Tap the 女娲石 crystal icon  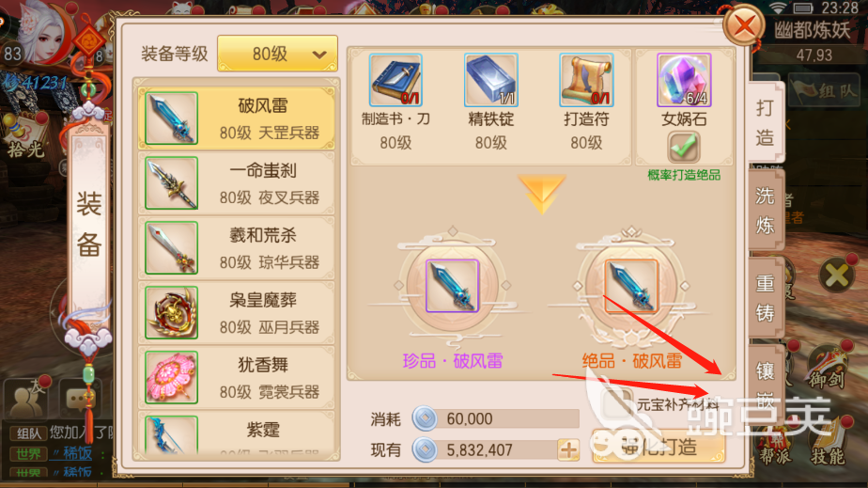(684, 80)
